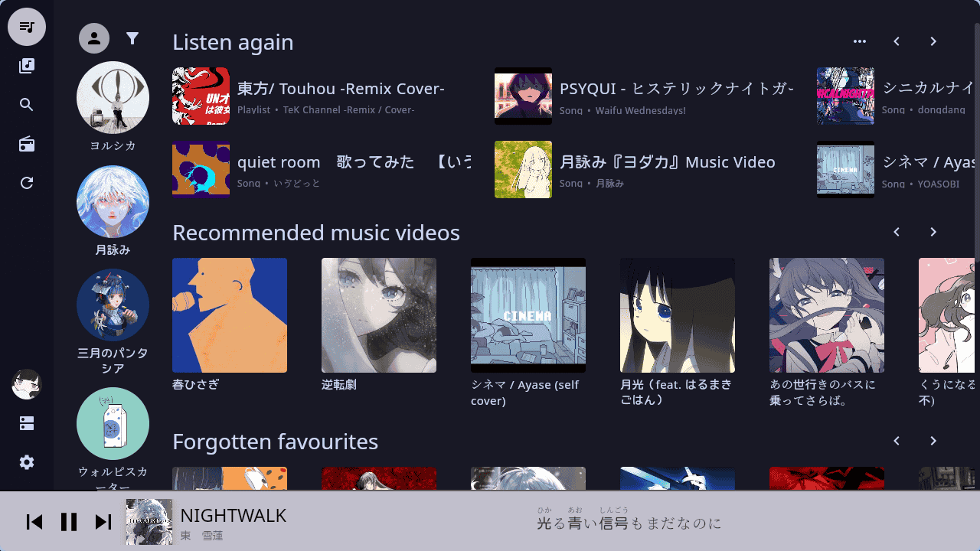Show next items in Listen again row
Viewport: 980px width, 551px height.
933,41
